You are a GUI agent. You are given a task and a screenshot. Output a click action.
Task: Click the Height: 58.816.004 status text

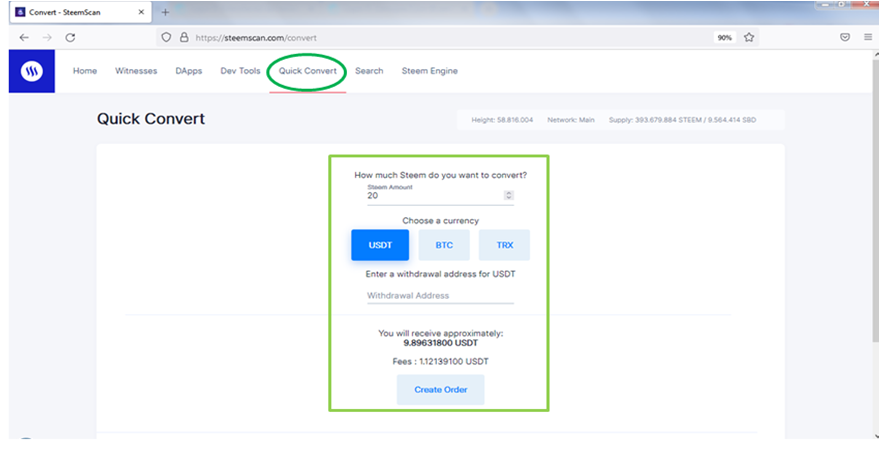coord(502,120)
